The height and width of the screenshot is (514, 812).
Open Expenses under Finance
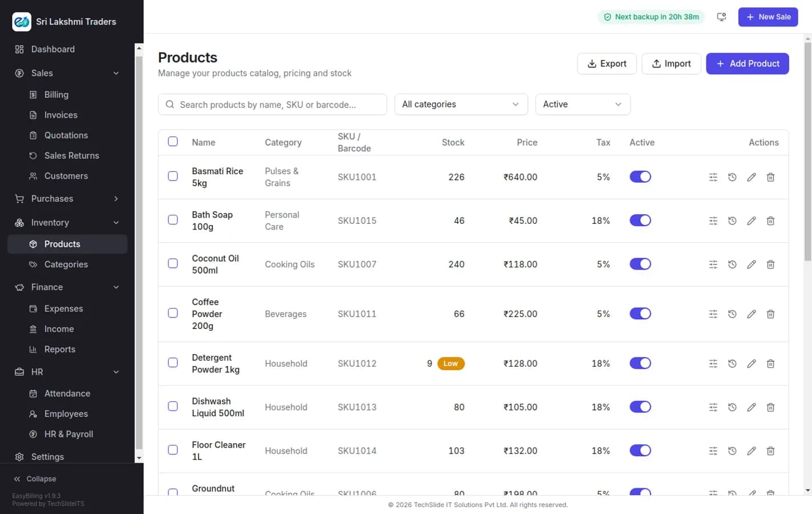(67, 308)
